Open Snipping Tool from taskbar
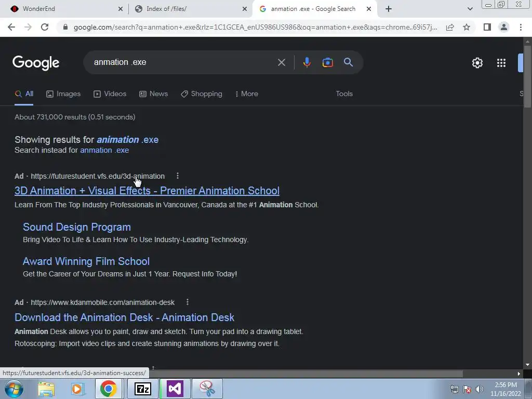The height and width of the screenshot is (399, 532). pyautogui.click(x=207, y=389)
